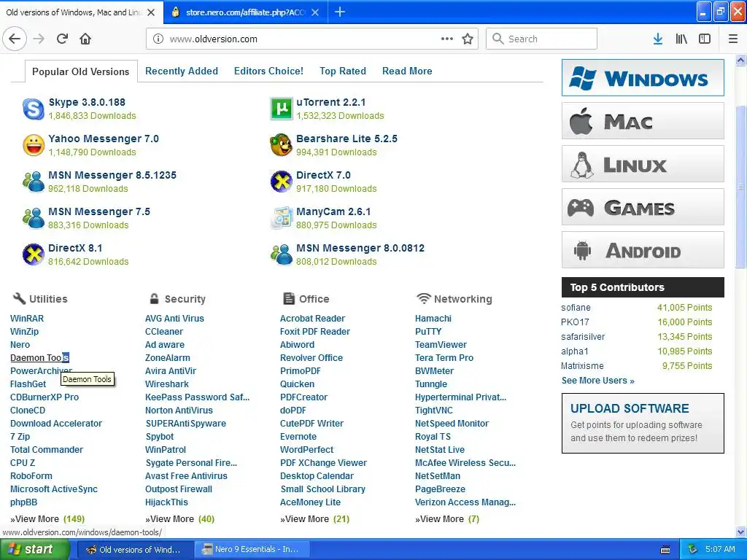Click the page scrollbar up arrow
The width and height of the screenshot is (747, 560).
click(740, 61)
